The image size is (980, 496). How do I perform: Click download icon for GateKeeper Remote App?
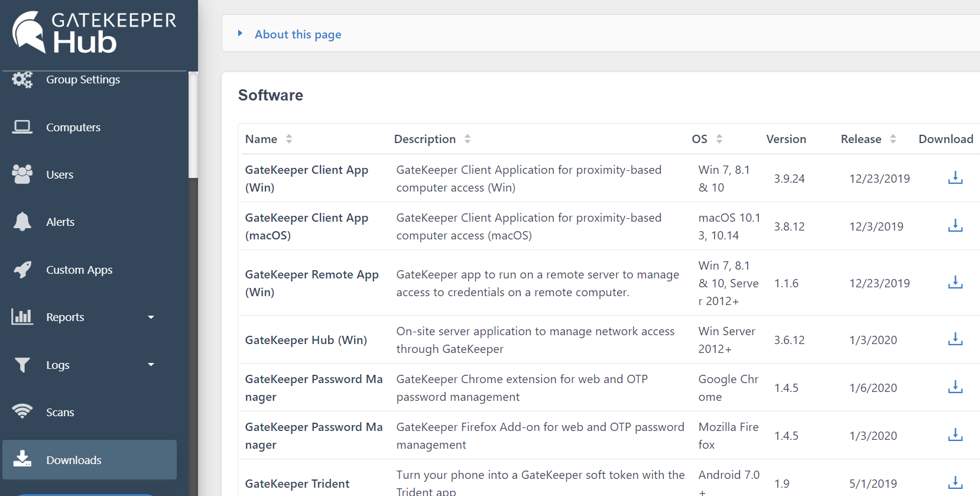(x=955, y=283)
